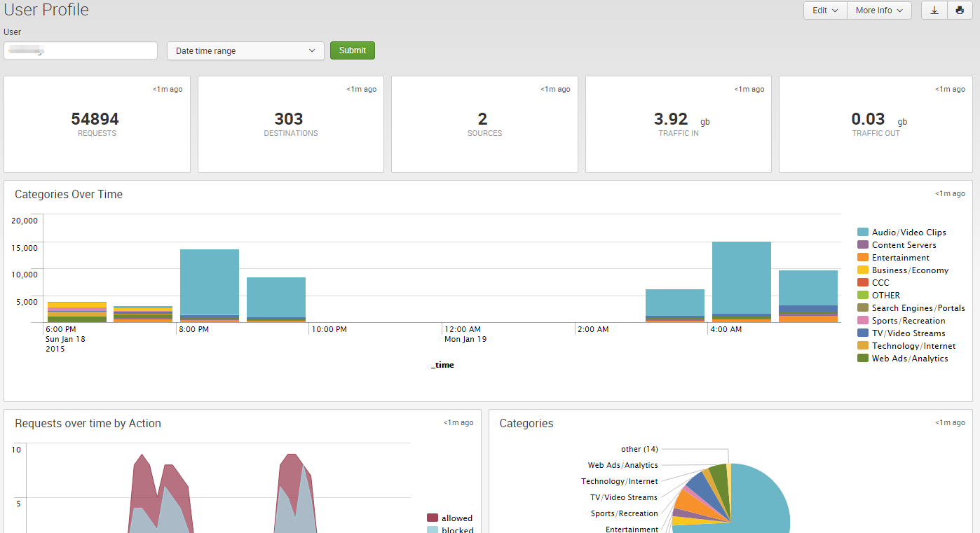Select TV/Video Streams legend entry in bar chart

click(901, 333)
